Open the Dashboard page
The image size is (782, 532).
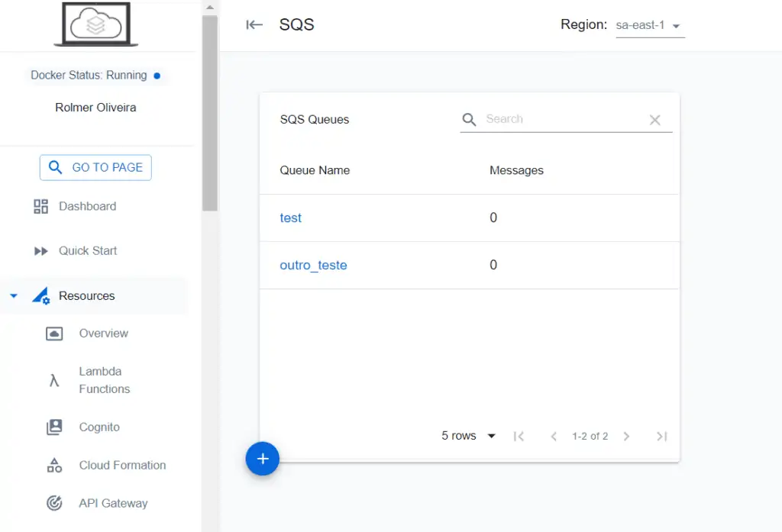click(86, 206)
